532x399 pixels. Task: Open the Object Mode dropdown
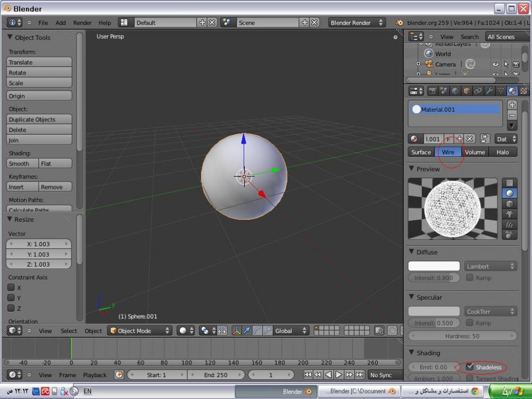(x=139, y=331)
